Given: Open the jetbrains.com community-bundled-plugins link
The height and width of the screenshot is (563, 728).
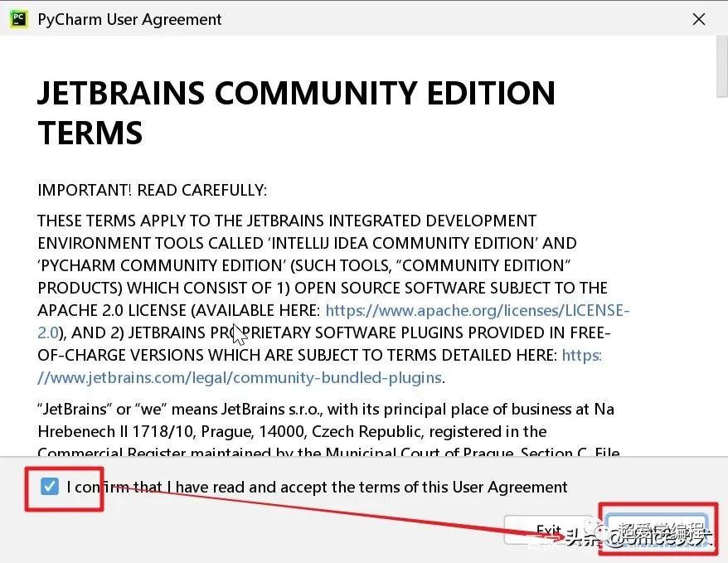Looking at the screenshot, I should click(x=240, y=377).
